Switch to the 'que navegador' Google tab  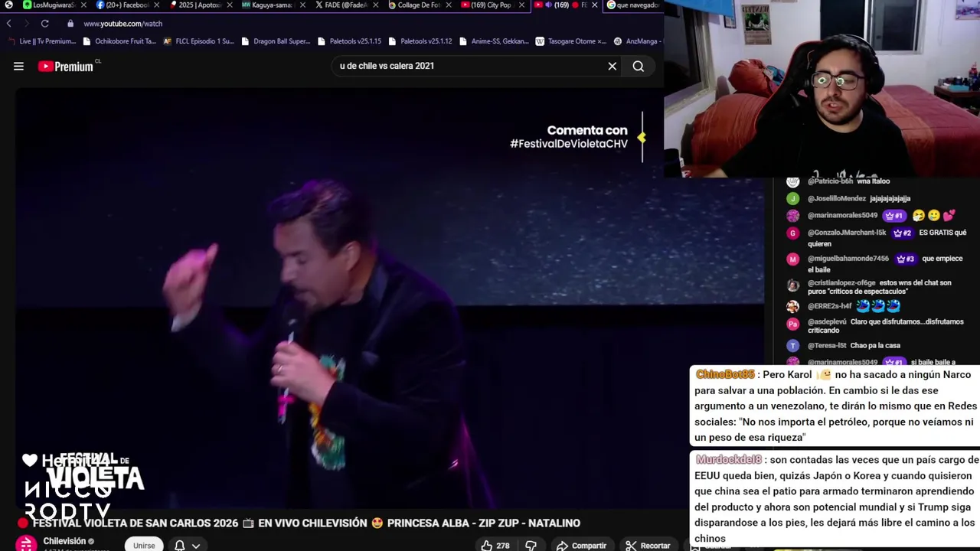point(634,5)
